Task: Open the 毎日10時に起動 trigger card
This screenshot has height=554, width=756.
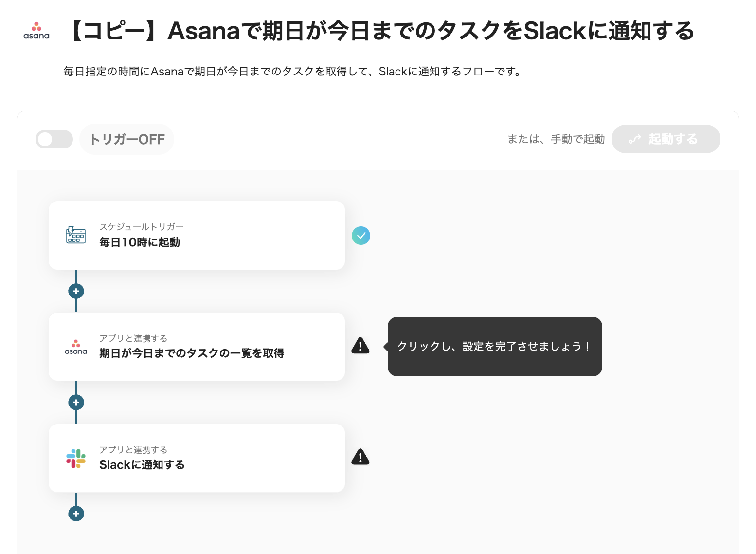Action: pos(197,236)
